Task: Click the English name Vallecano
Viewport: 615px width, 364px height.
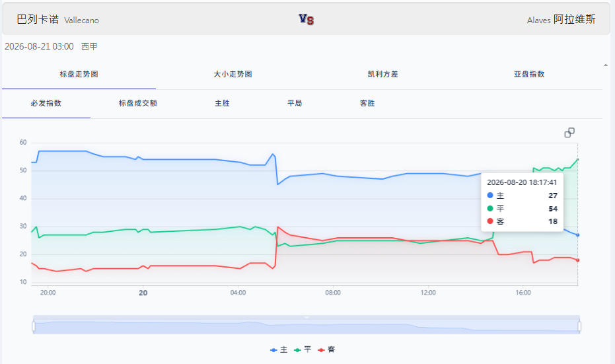Action: coord(82,20)
